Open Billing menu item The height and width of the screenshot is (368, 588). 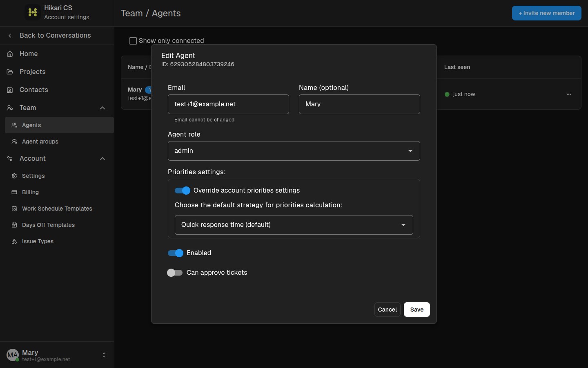pos(59,192)
